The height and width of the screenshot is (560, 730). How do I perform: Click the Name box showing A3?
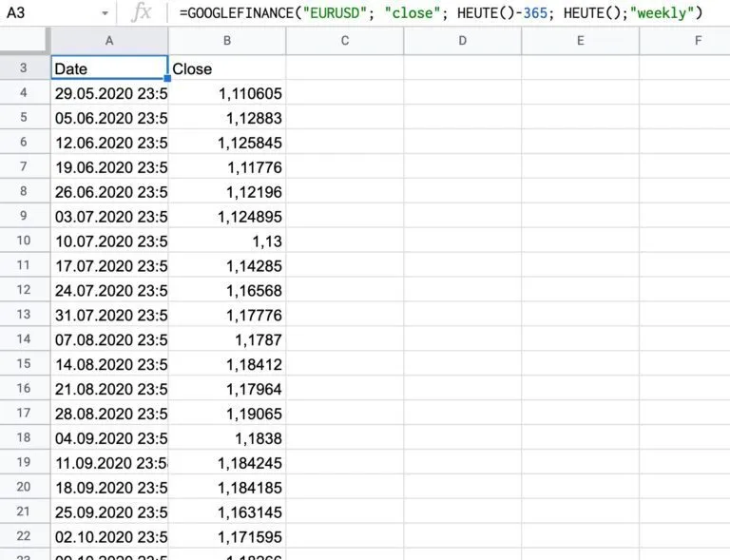click(x=56, y=12)
